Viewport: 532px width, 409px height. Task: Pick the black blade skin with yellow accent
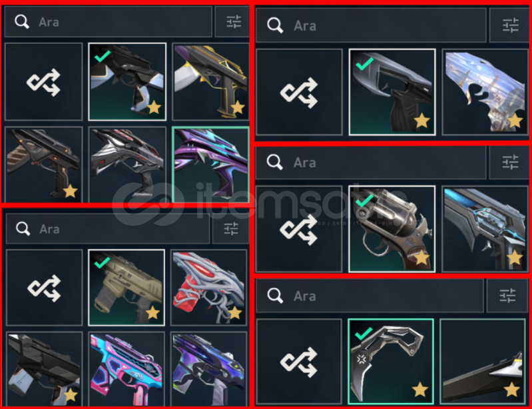(483, 362)
